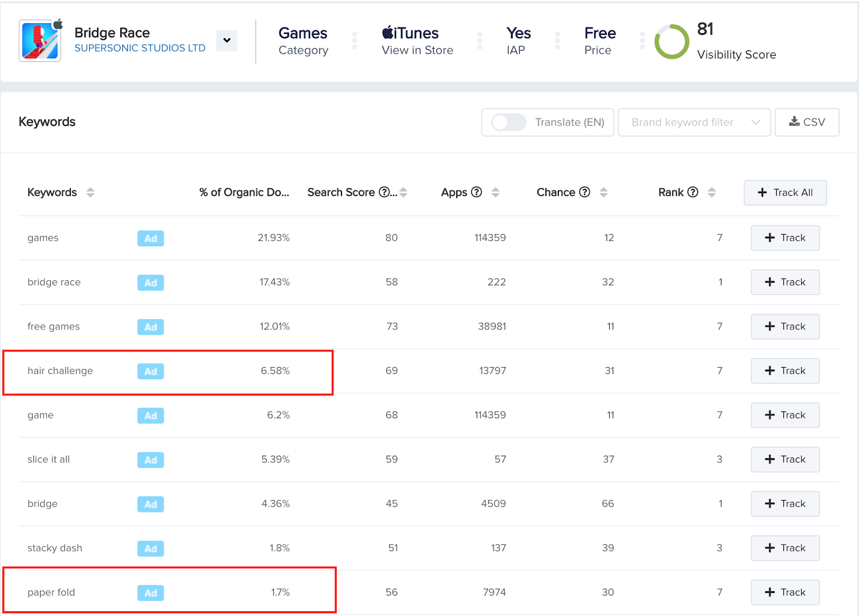Track the 'slice it all' keyword
Screen dimensions: 859x616
[785, 459]
